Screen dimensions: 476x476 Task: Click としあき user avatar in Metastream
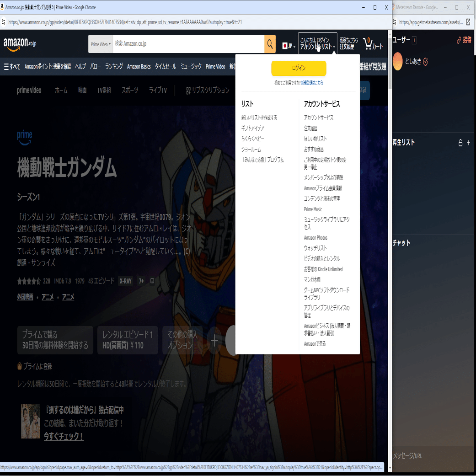tap(398, 61)
